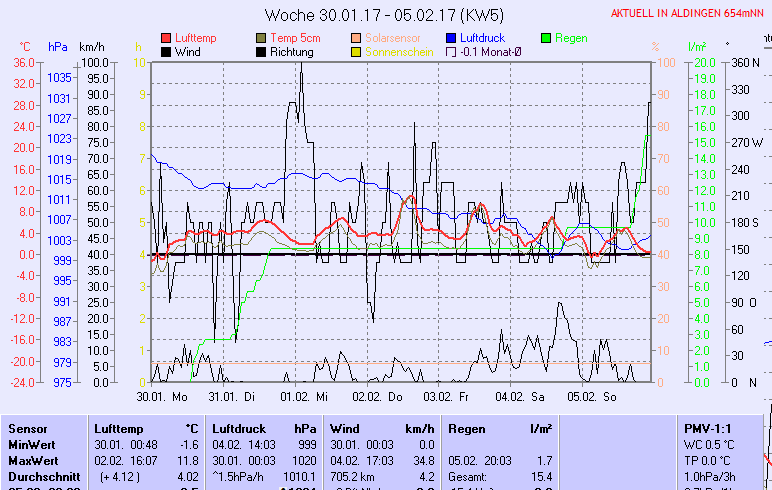The height and width of the screenshot is (490, 772).
Task: Click the orange Solarsensor legend swatch
Action: 357,38
